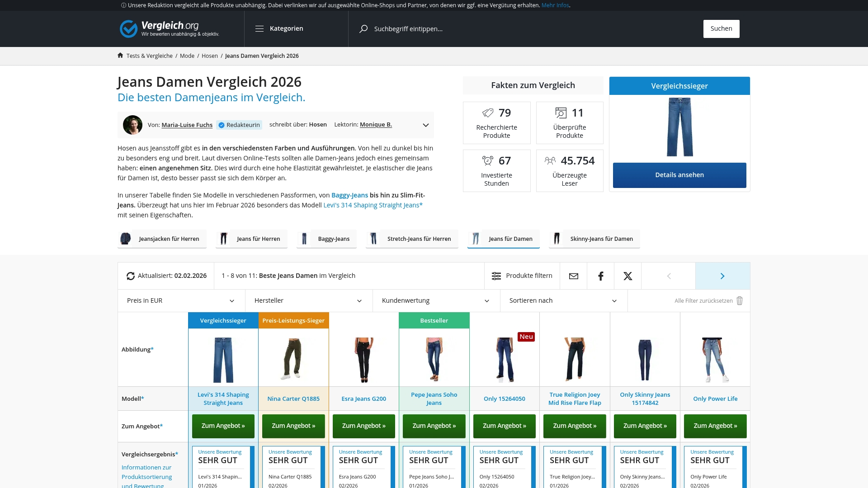Click Zum Angebot for Pepe Jeans

pyautogui.click(x=434, y=426)
